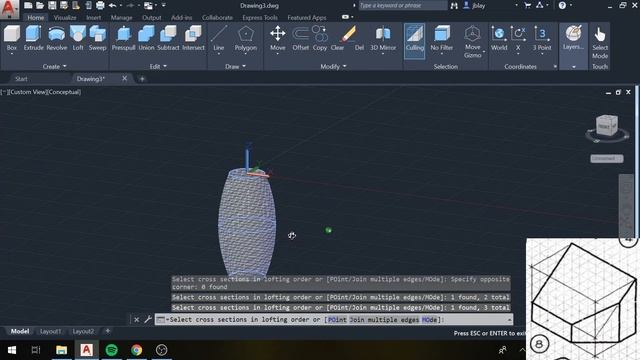The image size is (640, 360).
Task: Open File Explorer from the taskbar
Action: [x=61, y=350]
